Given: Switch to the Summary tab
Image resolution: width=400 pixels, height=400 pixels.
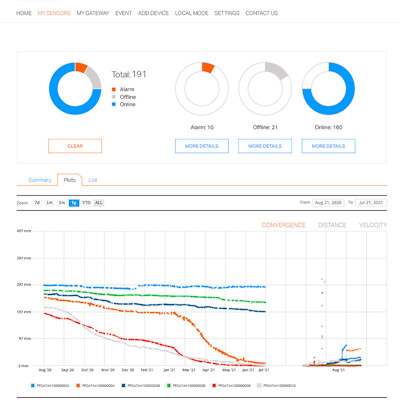Looking at the screenshot, I should [40, 180].
